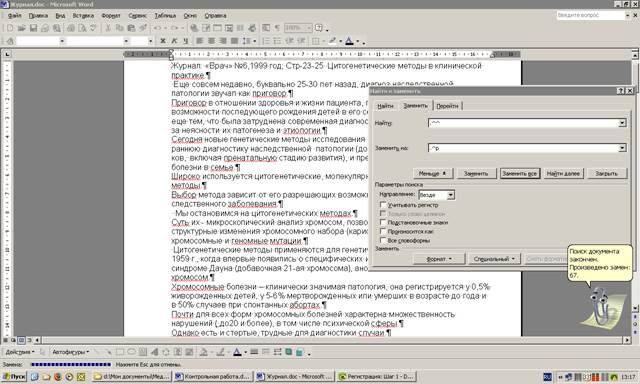Click the 'Заменить все' button
This screenshot has height=384, width=640.
(x=520, y=173)
